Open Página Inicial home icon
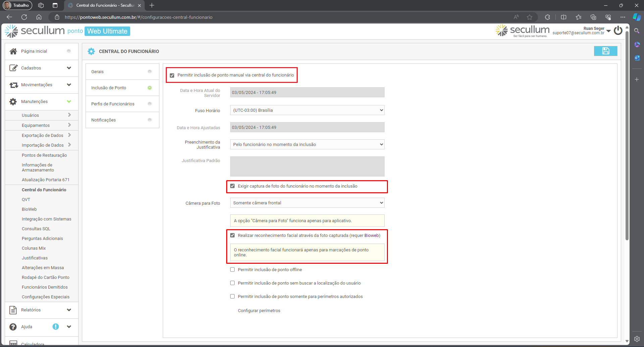Screen dimensions: 644x347 coord(13,51)
